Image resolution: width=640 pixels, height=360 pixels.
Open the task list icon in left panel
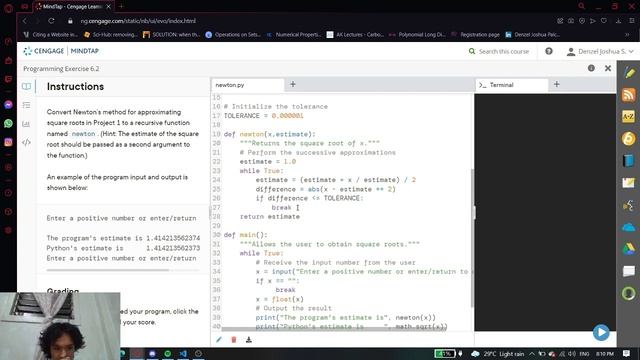[27, 105]
